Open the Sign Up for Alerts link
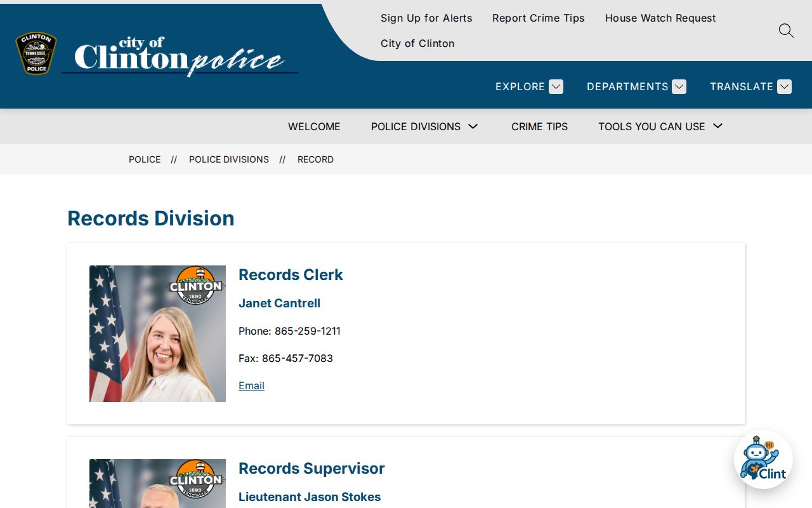The image size is (812, 508). click(x=426, y=18)
